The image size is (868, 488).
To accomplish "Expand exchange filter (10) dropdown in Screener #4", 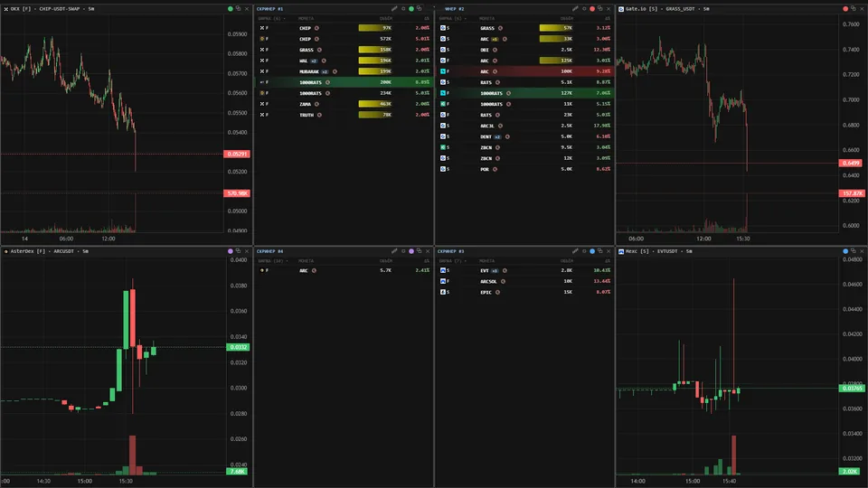I will click(x=273, y=260).
